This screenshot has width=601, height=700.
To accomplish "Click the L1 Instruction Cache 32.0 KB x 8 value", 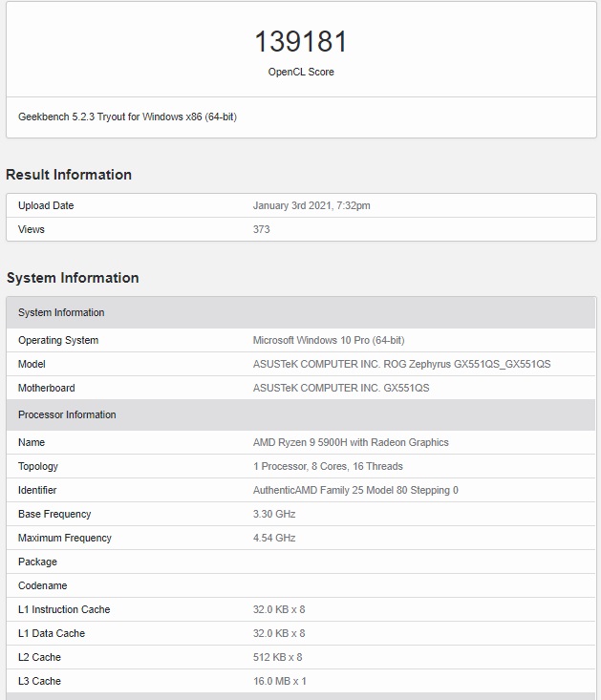I will pos(279,610).
